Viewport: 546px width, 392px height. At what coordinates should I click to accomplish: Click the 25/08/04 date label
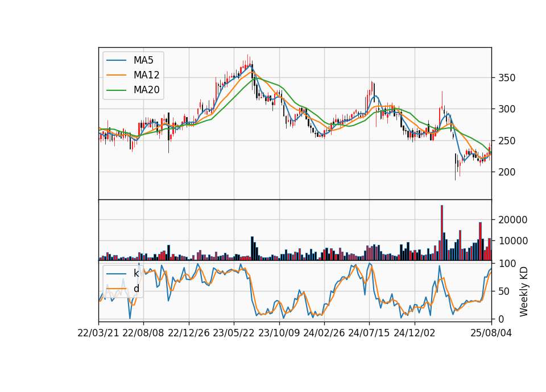coord(491,333)
